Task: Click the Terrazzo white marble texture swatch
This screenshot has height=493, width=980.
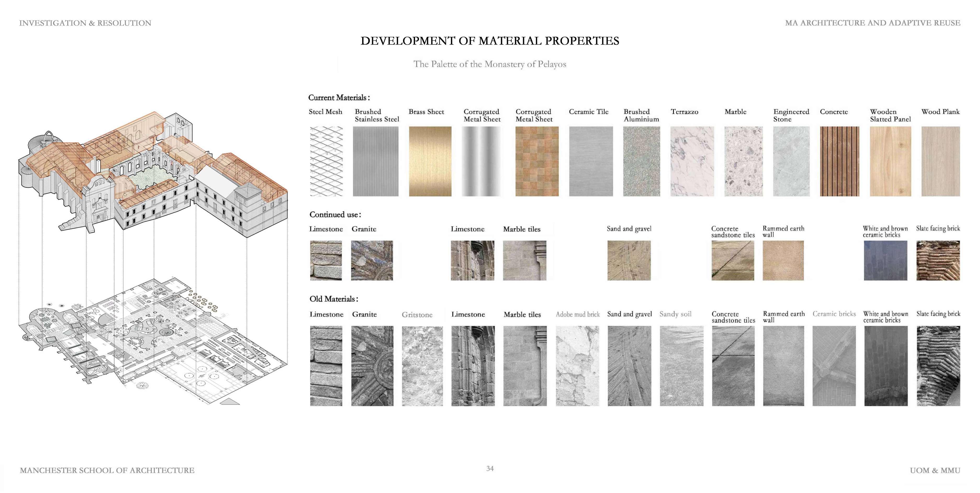Action: coord(692,161)
